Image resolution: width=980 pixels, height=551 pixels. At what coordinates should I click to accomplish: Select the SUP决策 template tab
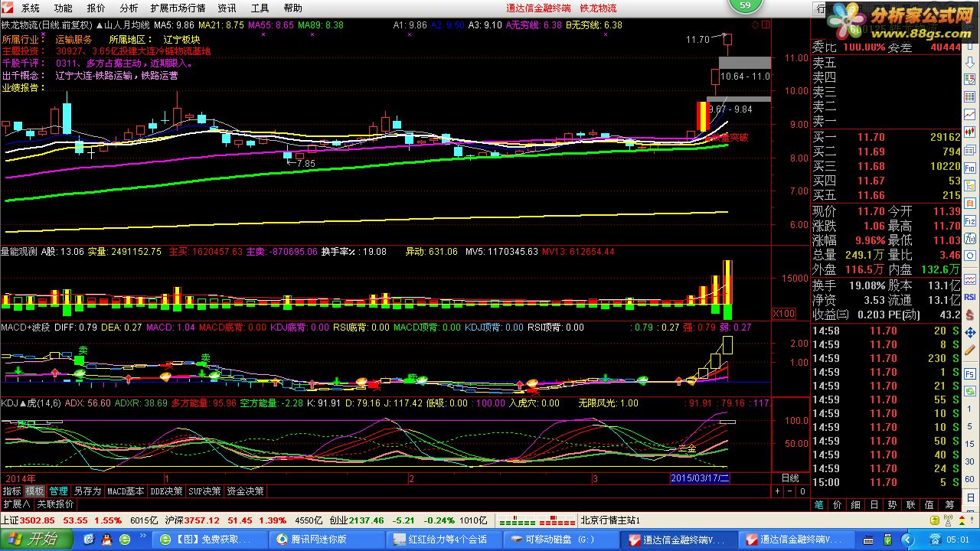(204, 491)
